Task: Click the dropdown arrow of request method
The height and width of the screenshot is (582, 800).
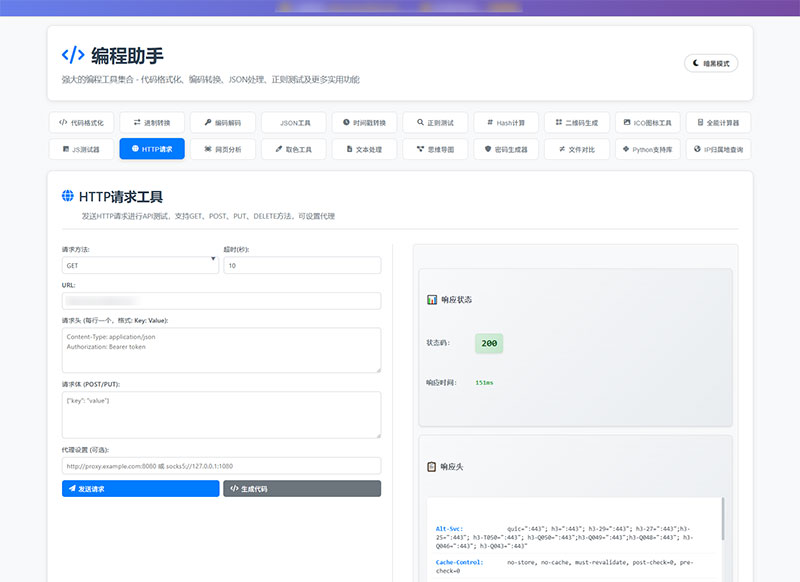Action: click(x=213, y=259)
